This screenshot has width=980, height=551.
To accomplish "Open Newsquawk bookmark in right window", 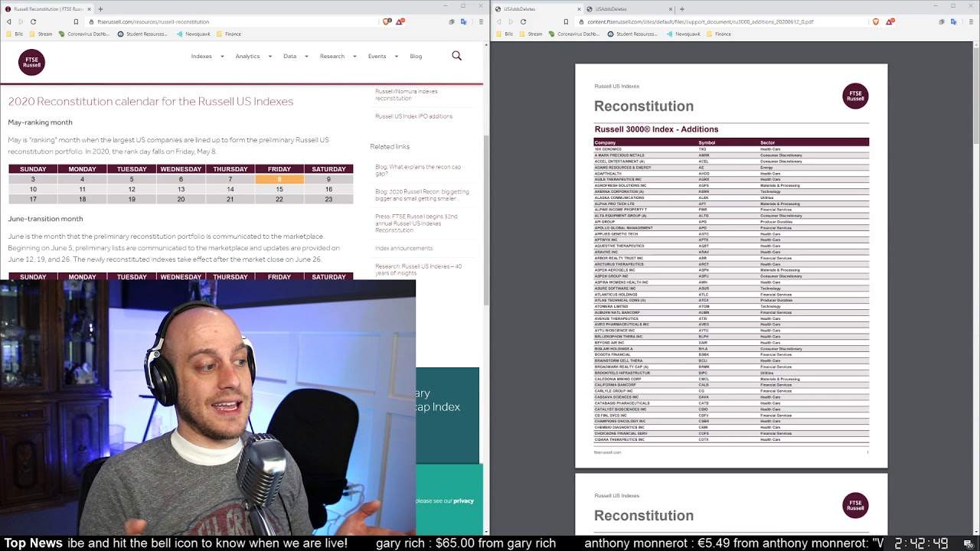I will tap(683, 34).
